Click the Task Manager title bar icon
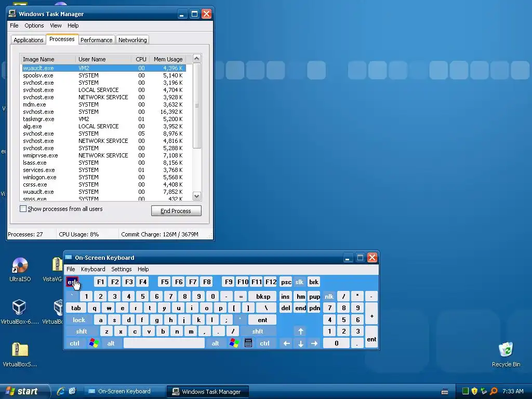This screenshot has width=532, height=399. (x=12, y=14)
